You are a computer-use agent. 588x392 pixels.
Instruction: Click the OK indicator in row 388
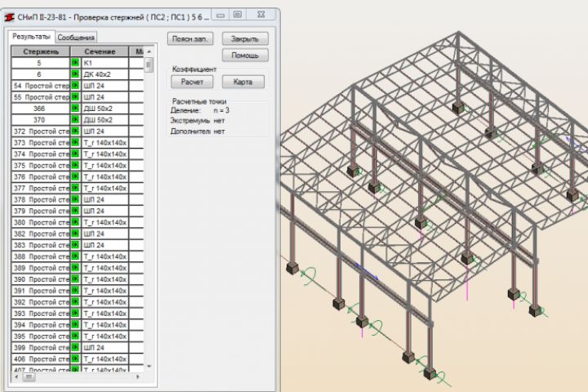pos(75,256)
